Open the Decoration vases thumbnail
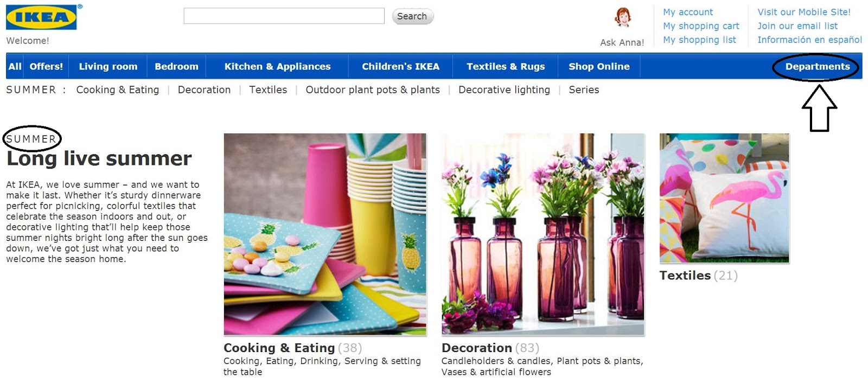Image resolution: width=868 pixels, height=383 pixels. [x=543, y=234]
